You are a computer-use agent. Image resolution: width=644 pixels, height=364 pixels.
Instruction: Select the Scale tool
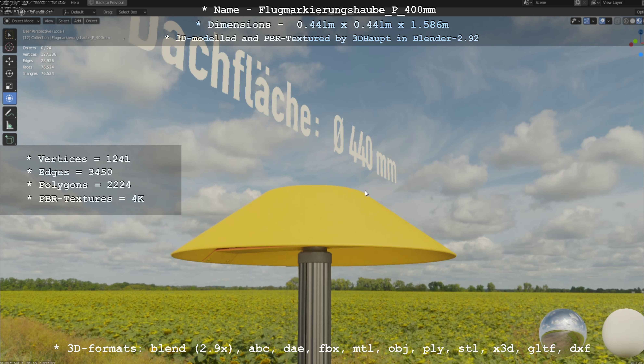(x=9, y=86)
